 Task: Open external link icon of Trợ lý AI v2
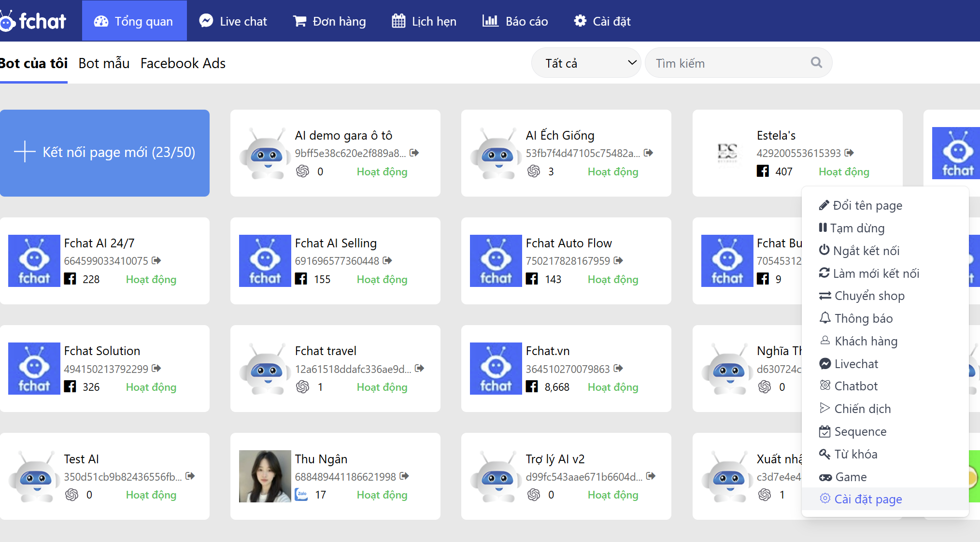click(x=651, y=476)
